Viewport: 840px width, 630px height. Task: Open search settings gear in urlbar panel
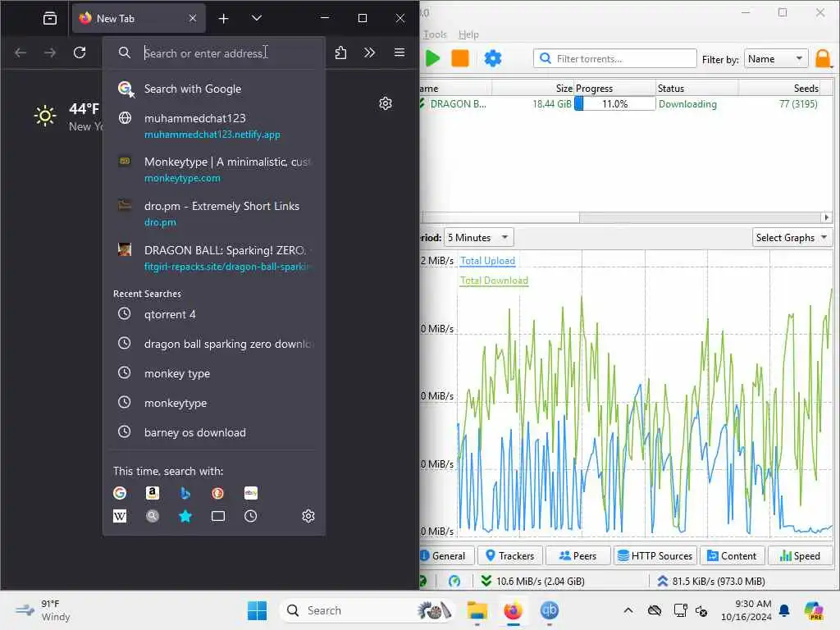click(308, 516)
